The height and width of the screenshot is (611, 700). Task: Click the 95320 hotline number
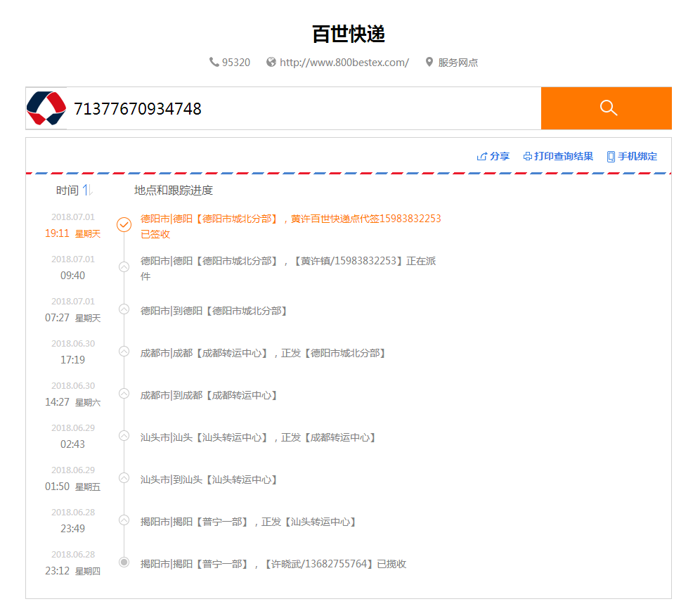click(236, 63)
